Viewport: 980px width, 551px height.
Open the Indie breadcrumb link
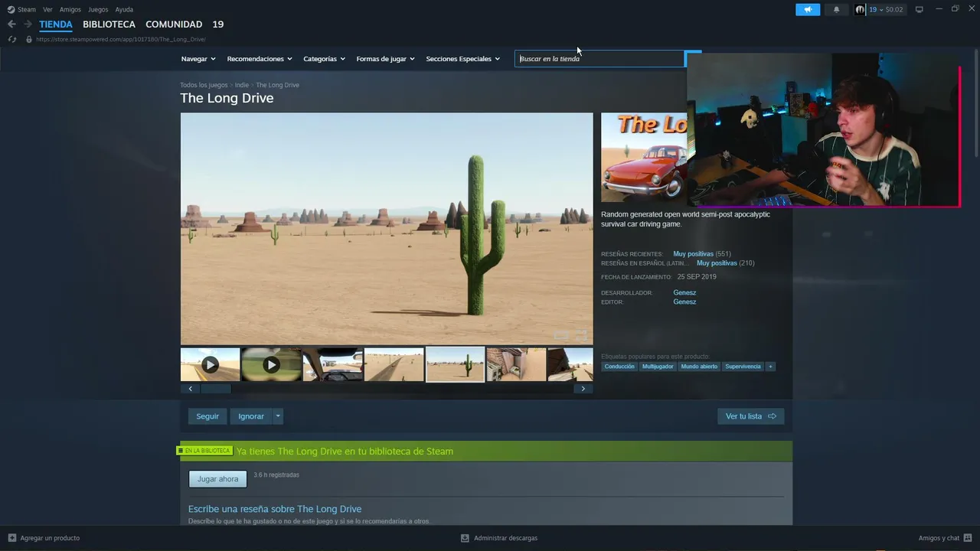pos(242,85)
